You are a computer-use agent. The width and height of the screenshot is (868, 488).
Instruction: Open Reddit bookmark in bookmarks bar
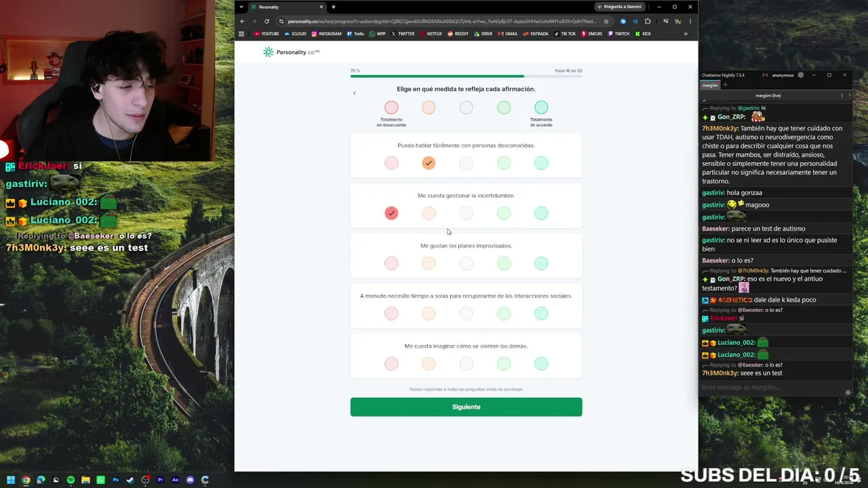coord(458,34)
